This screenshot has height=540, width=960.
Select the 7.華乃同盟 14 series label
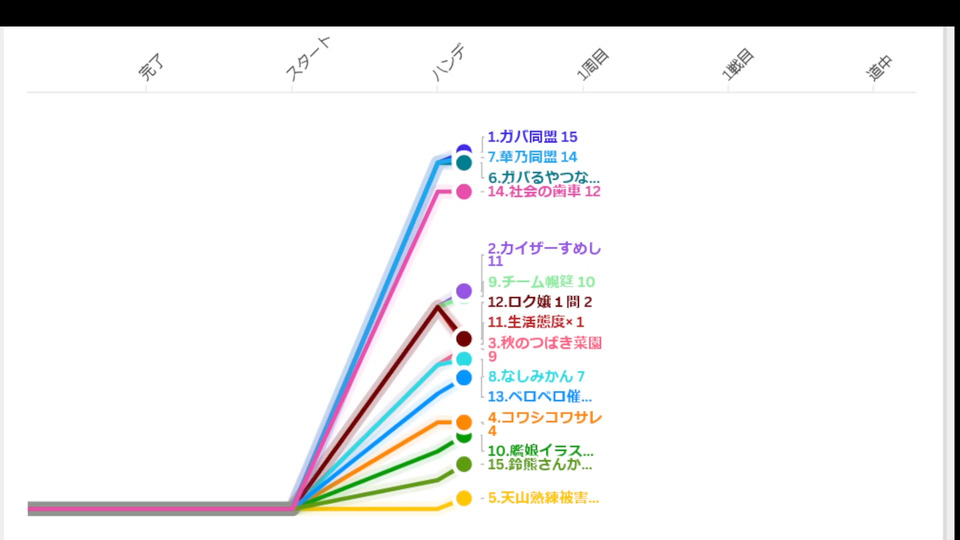pyautogui.click(x=532, y=157)
